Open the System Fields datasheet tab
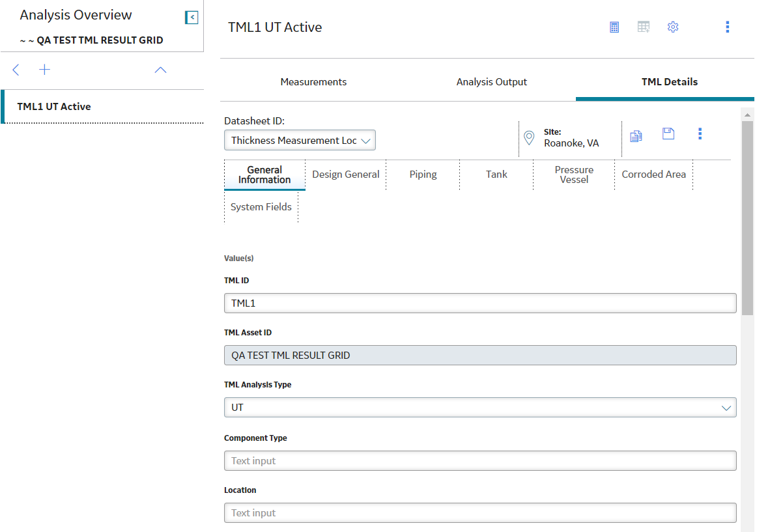The height and width of the screenshot is (532, 770). [x=261, y=207]
